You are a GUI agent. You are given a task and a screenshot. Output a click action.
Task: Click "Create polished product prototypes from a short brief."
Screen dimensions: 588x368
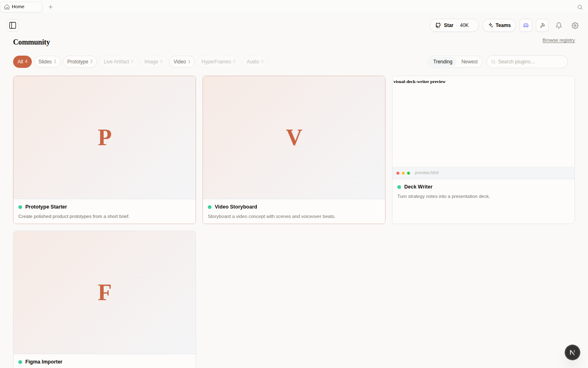click(74, 216)
